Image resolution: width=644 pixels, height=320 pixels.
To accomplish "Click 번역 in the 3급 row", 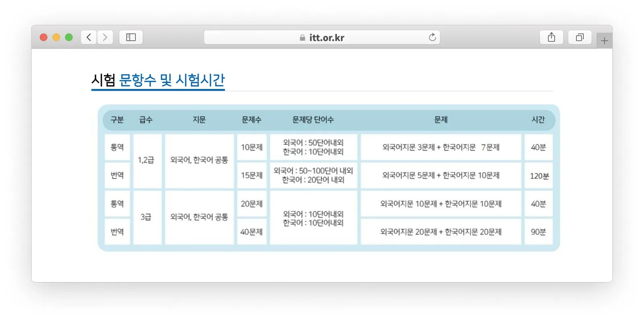I will coord(117,231).
